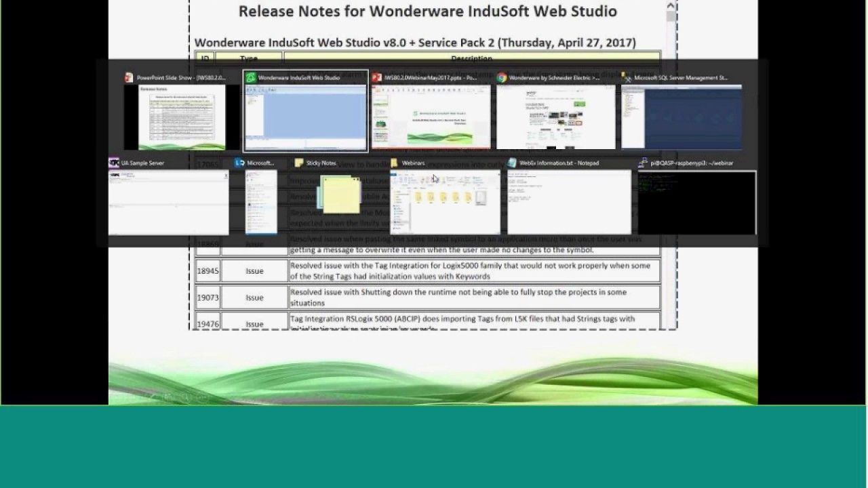This screenshot has width=868, height=488.
Task: Click the Notepad icon for WebEx Information.txt
Action: click(512, 163)
